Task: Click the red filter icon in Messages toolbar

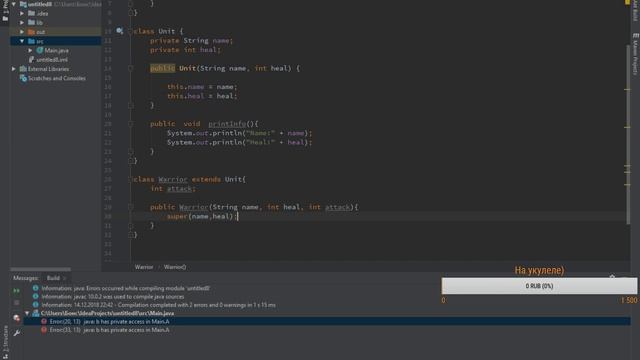Action: [16, 318]
